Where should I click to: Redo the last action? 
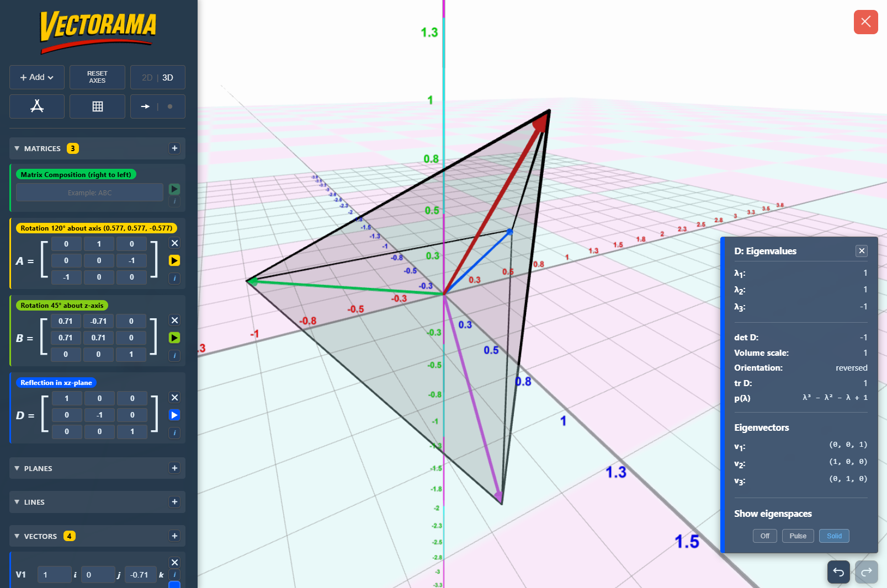[867, 572]
